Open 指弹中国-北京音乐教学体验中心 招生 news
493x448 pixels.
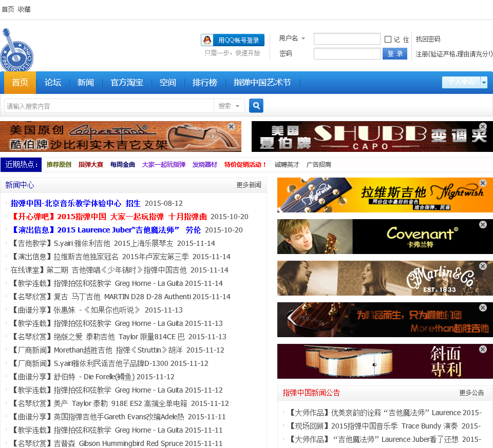click(x=75, y=203)
